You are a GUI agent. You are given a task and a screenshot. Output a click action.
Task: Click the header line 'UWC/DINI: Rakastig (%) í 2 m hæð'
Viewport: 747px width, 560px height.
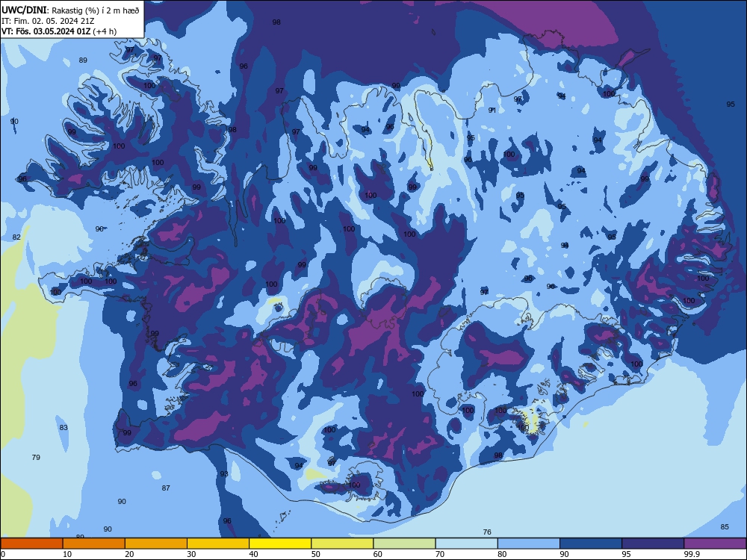[x=70, y=10]
